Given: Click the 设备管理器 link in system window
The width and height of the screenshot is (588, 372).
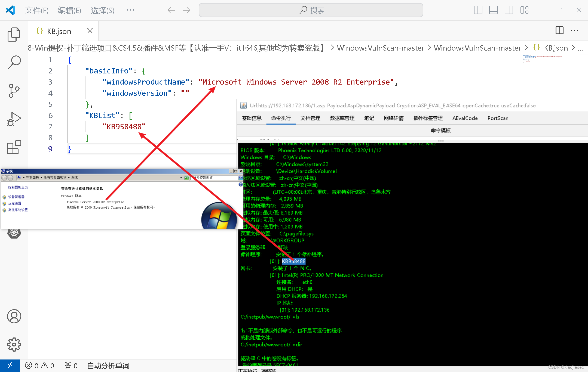Looking at the screenshot, I should (16, 197).
